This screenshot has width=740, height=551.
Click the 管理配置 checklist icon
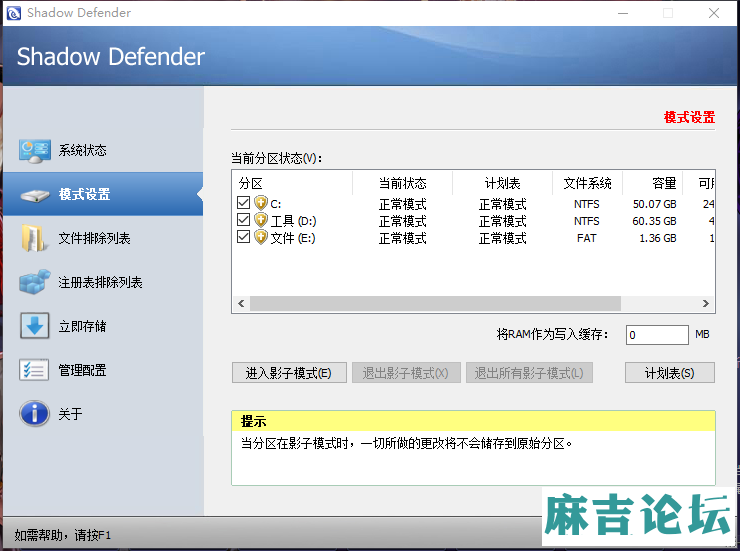click(34, 370)
